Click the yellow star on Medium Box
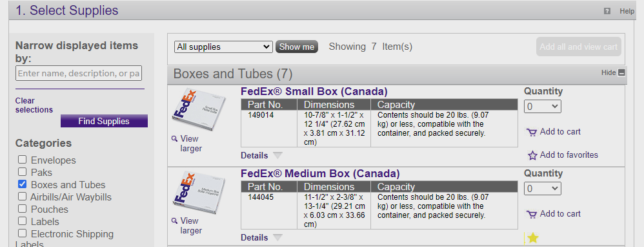644x247 pixels. tap(533, 237)
